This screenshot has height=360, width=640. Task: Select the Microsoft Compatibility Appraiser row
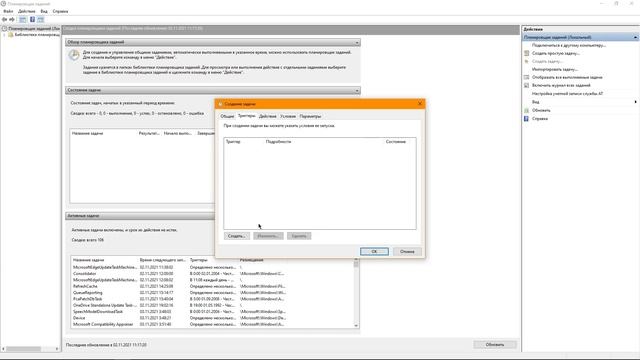tap(212, 324)
